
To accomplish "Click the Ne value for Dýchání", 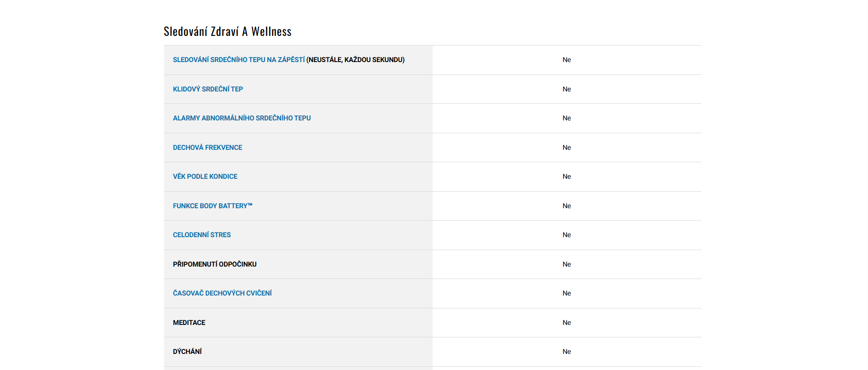I will [x=567, y=352].
